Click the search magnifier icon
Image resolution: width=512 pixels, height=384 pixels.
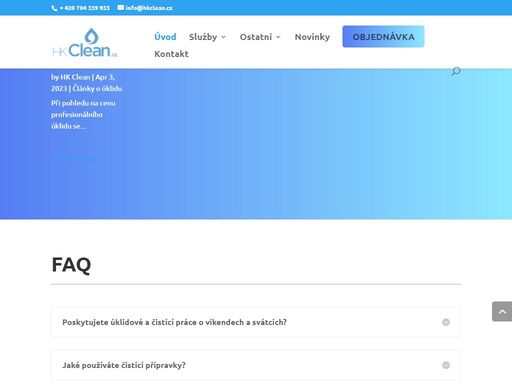tap(456, 71)
